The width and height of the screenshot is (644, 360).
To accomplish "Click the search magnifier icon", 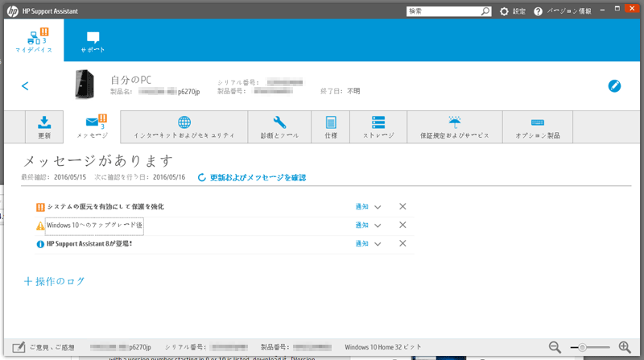I will [485, 11].
